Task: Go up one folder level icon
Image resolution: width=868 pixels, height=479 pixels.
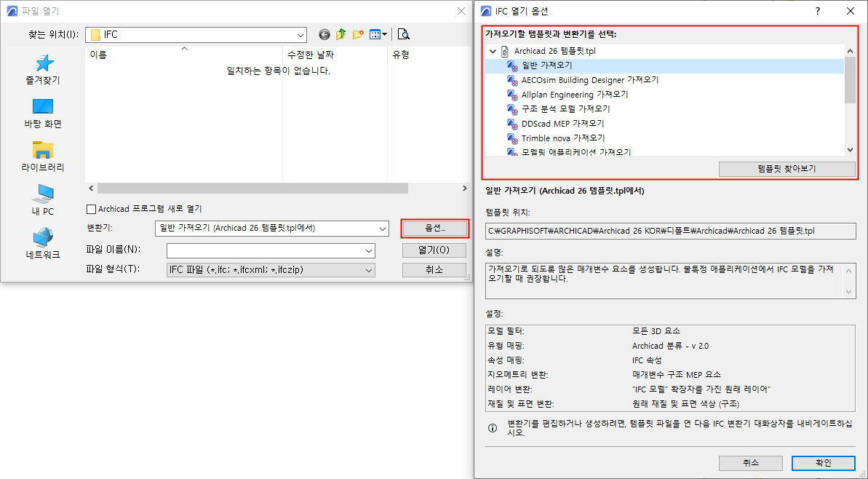Action: tap(341, 34)
